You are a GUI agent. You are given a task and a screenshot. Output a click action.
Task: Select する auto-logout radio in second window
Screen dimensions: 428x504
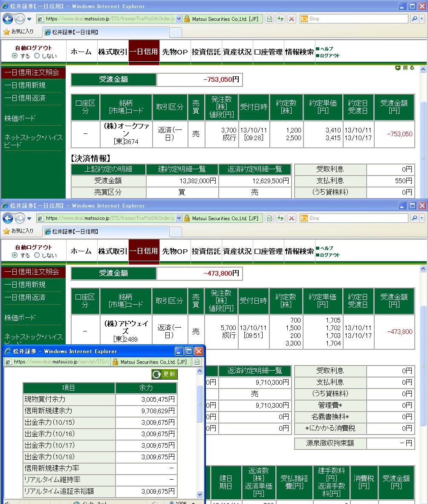click(14, 255)
